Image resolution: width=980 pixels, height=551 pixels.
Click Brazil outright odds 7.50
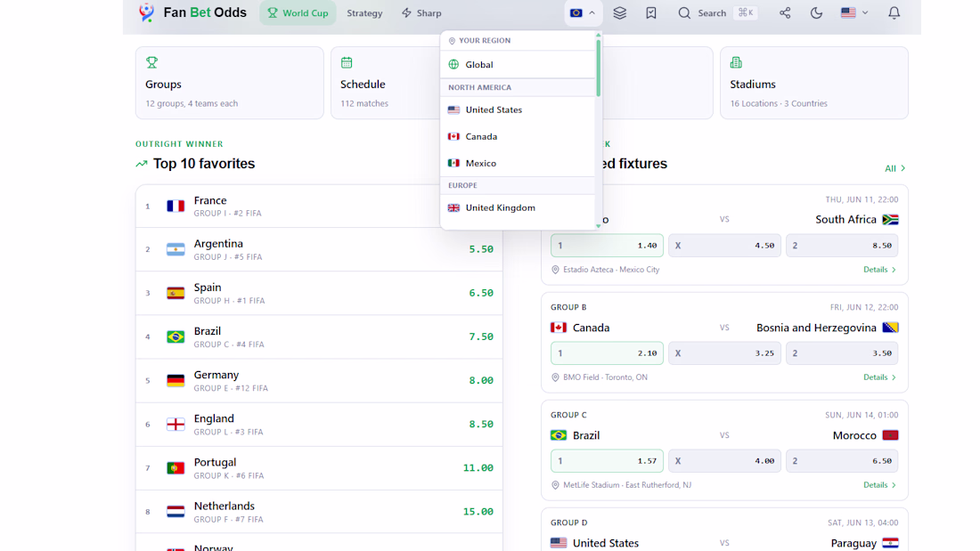coord(480,336)
